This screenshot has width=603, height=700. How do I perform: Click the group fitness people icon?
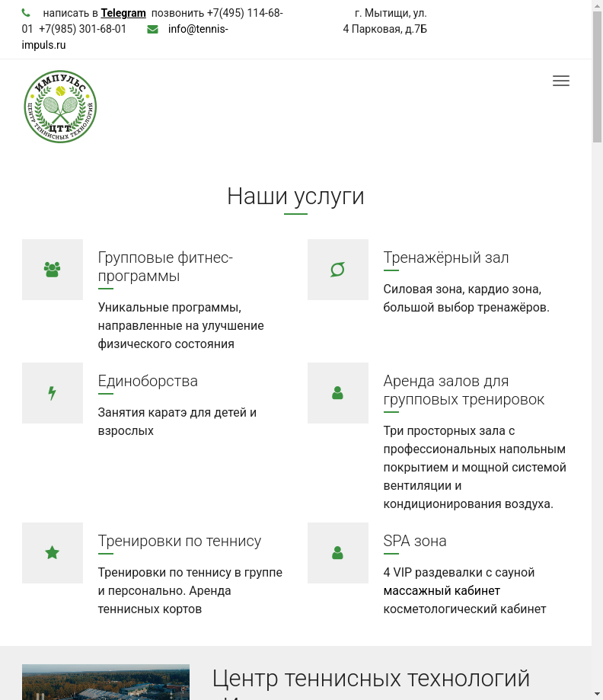coord(53,270)
